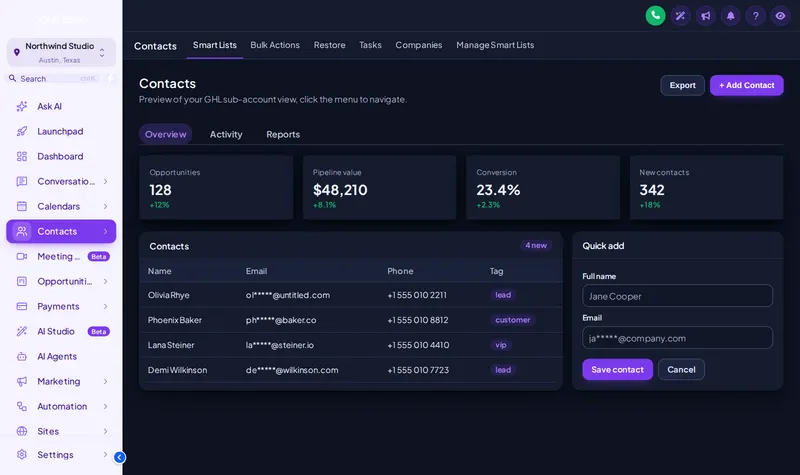Open the Northwind Studio account switcher
The width and height of the screenshot is (800, 475).
pos(61,52)
